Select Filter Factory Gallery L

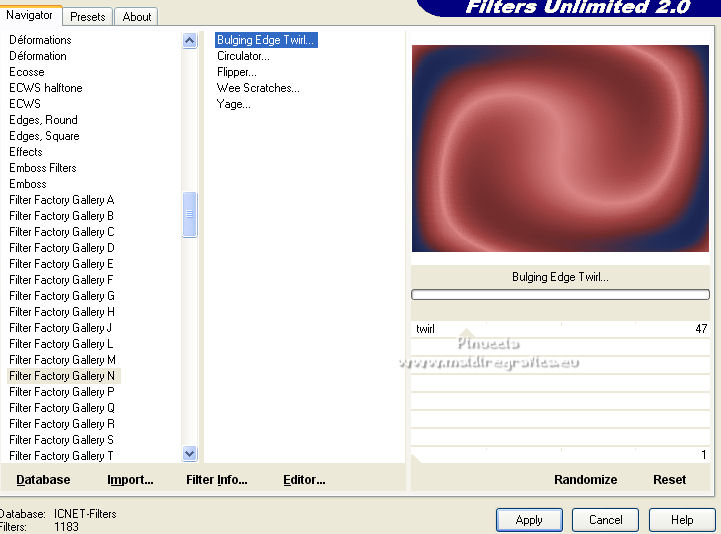point(61,344)
